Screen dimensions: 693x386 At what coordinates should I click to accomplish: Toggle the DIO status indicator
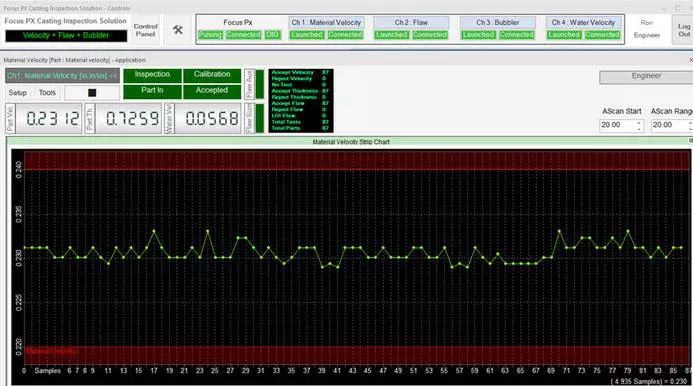click(272, 35)
